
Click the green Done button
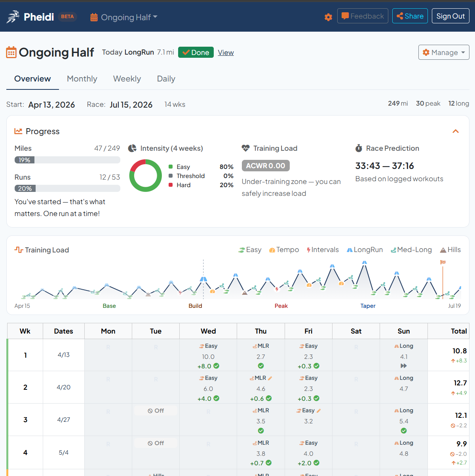click(x=196, y=52)
